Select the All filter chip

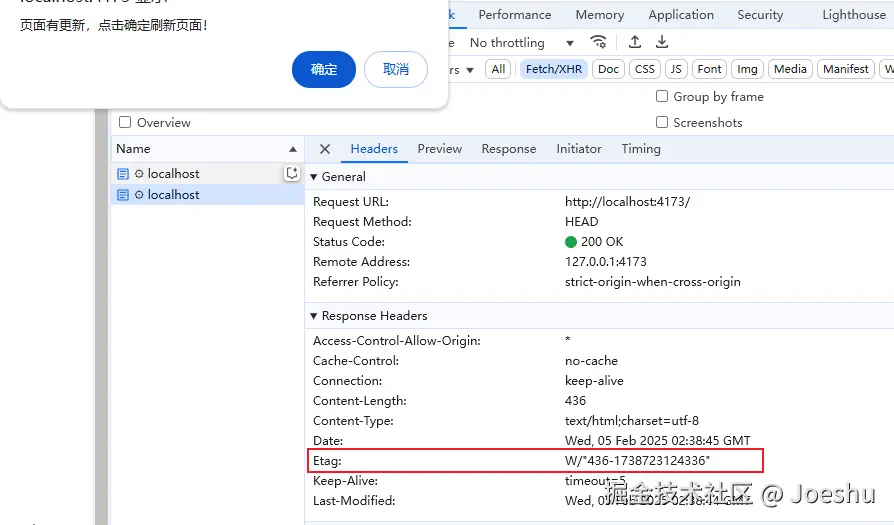coord(498,69)
